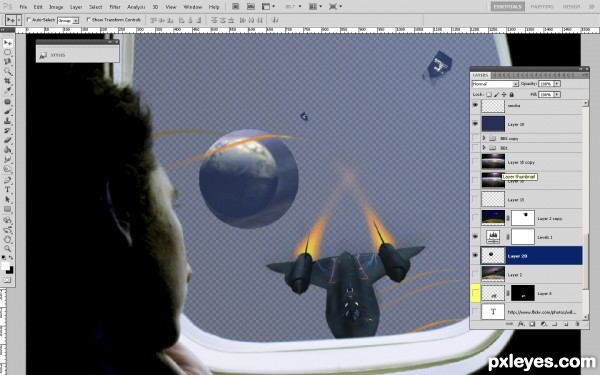Select the Elliptical Marquee tool

[x=7, y=52]
